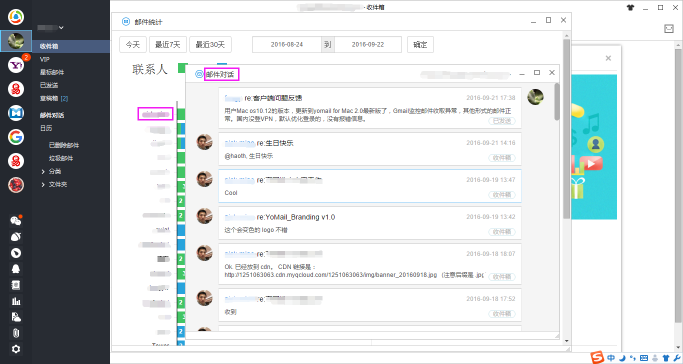Select the 今天 time range tab
Image resolution: width=683 pixels, height=364 pixels.
pos(133,44)
